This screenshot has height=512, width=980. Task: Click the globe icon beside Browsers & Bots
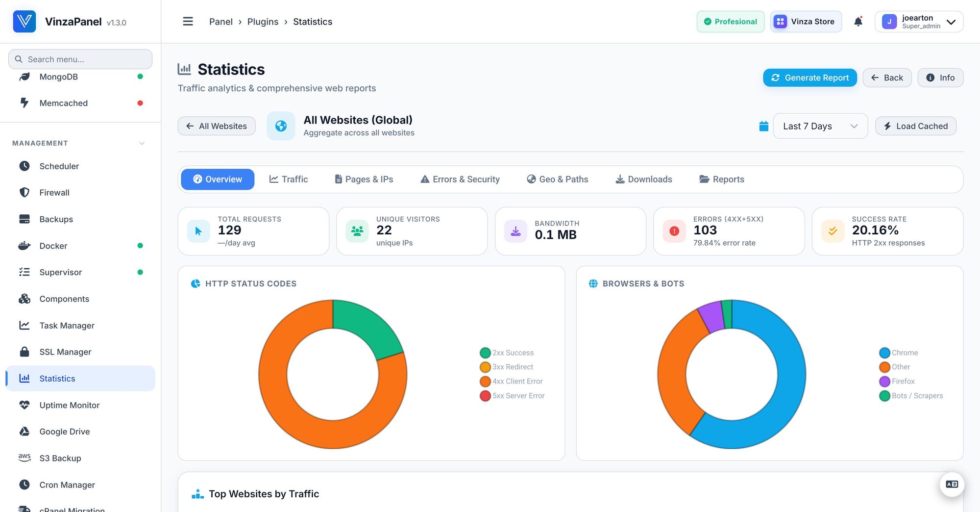[x=593, y=283]
